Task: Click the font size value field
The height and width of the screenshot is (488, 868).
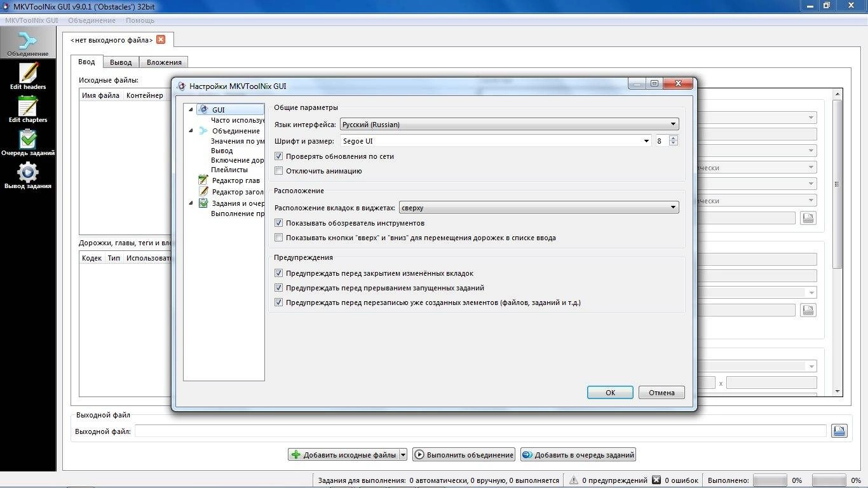Action: [662, 141]
